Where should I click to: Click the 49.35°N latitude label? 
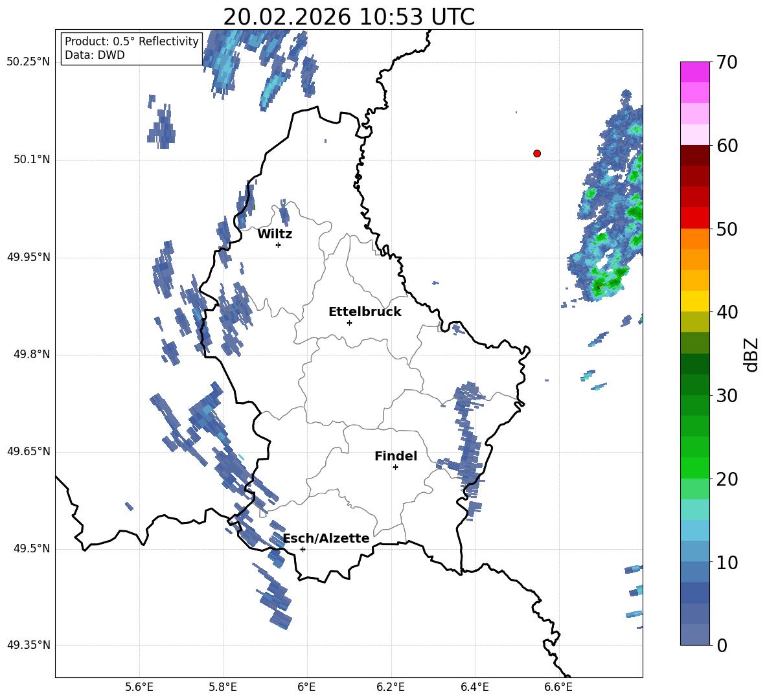[29, 645]
